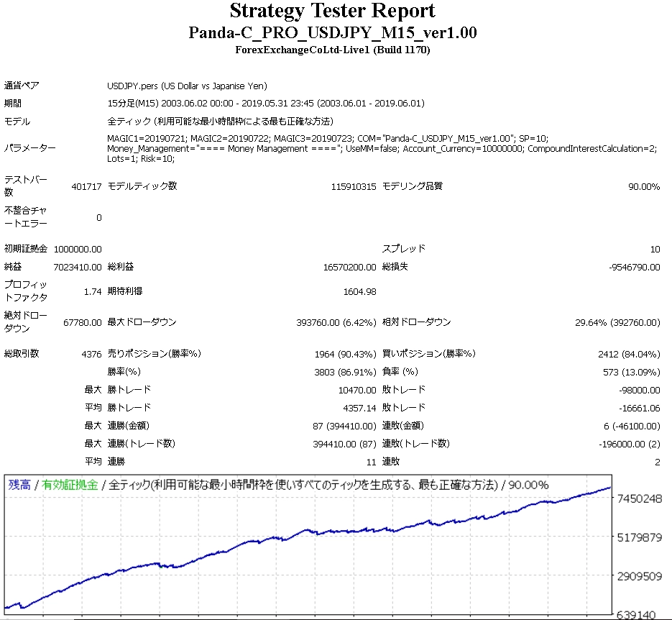Click maximal drawdown 393760.00 (6.42%)
Viewport: 672px width, 620px height.
(x=336, y=322)
